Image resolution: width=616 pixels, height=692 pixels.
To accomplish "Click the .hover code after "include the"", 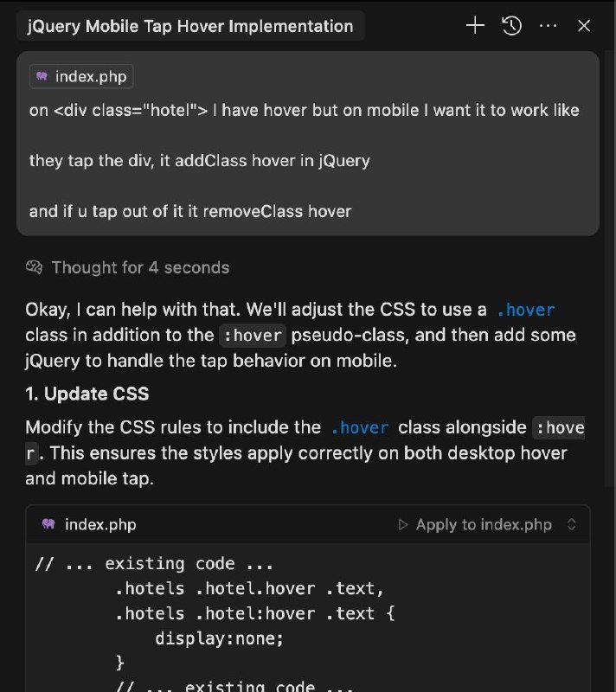I will tap(360, 427).
